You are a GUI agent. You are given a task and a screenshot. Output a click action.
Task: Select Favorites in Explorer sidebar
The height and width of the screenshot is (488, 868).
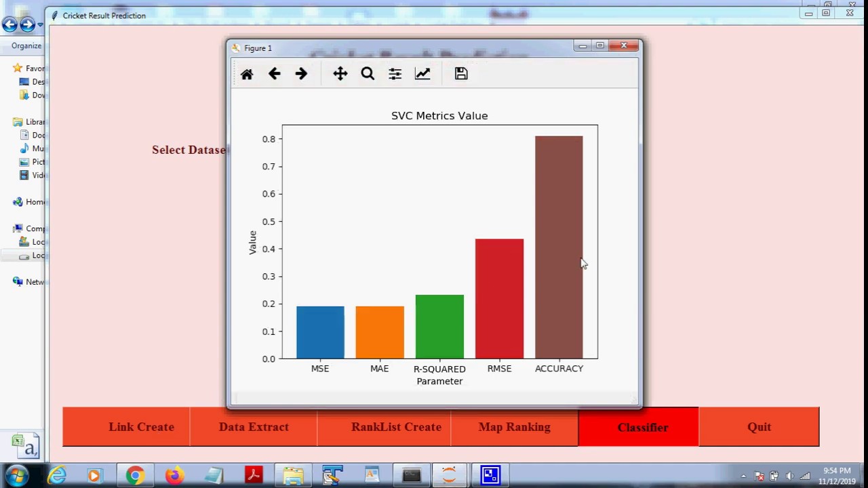pos(29,68)
